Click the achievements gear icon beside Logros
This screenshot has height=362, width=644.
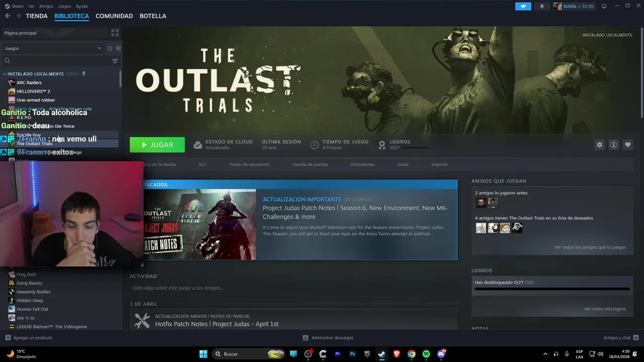[382, 145]
